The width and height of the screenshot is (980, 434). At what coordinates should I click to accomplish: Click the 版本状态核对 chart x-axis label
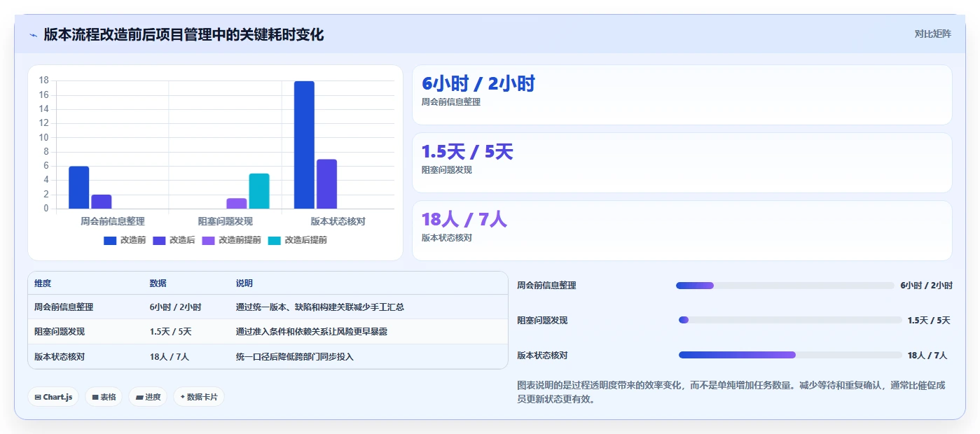[338, 221]
